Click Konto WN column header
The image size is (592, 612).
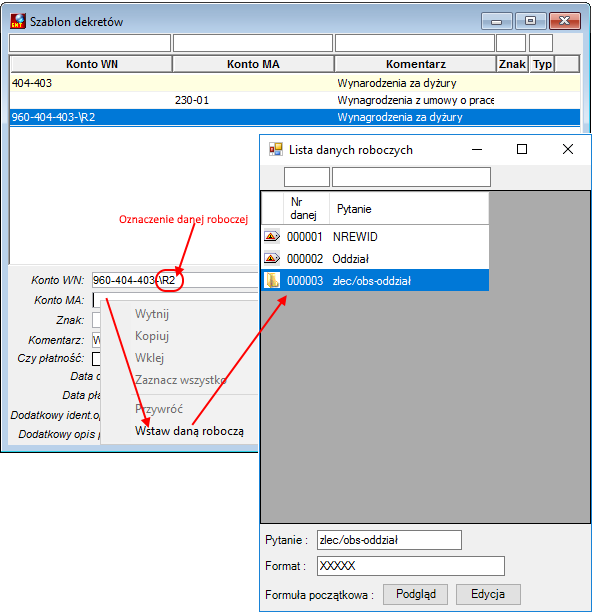91,64
